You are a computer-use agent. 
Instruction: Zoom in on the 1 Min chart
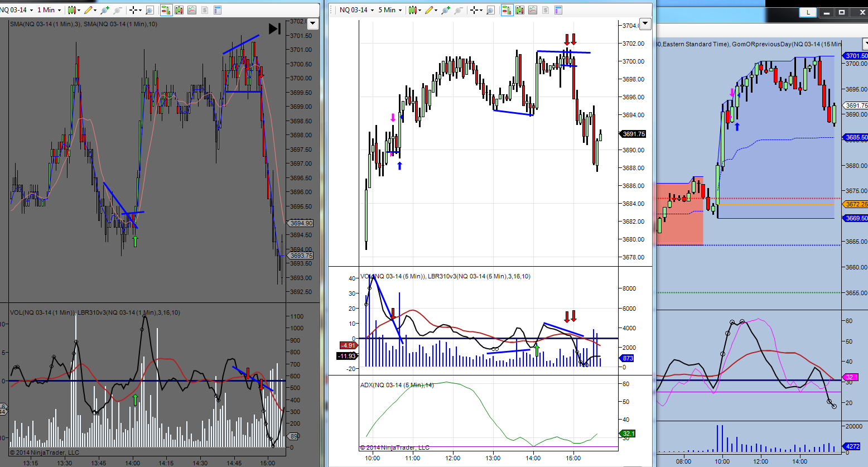[105, 10]
